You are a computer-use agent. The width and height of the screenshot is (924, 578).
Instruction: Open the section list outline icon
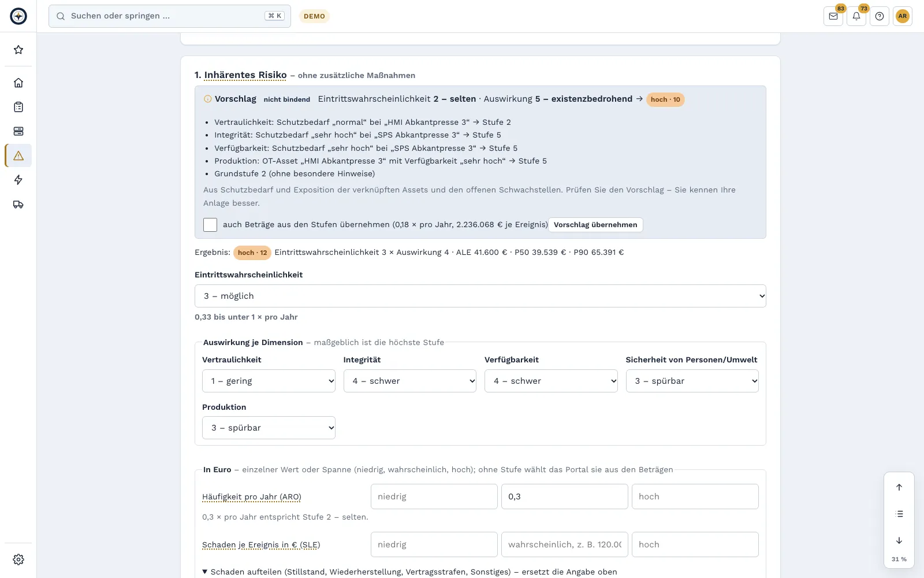coord(899,514)
